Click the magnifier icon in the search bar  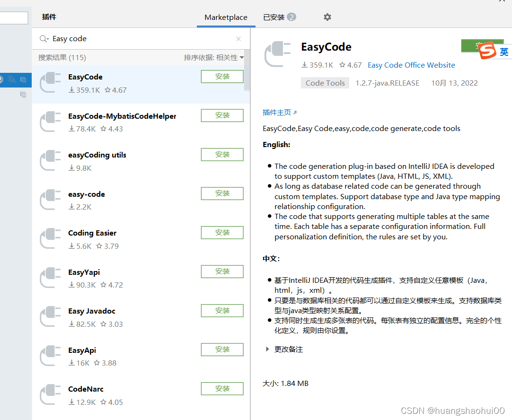coord(44,39)
